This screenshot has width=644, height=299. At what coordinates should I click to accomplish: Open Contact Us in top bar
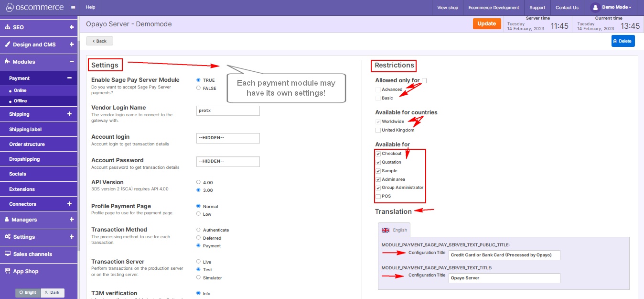point(567,8)
